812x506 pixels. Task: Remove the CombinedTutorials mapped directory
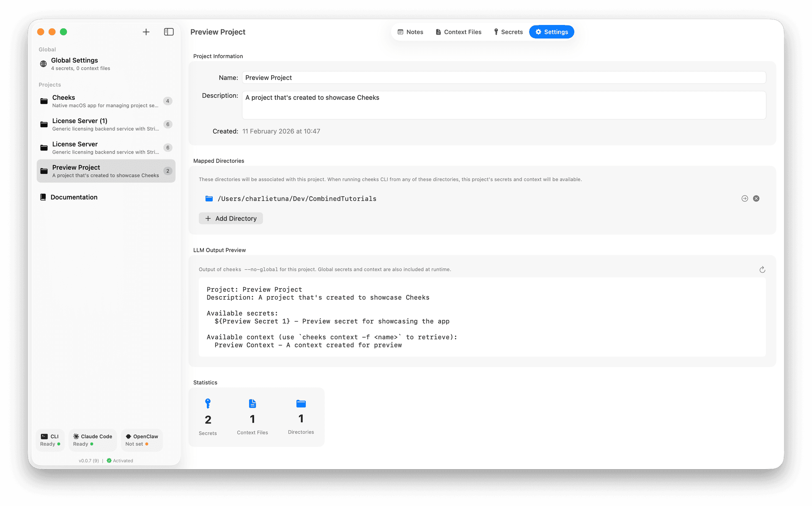click(756, 198)
